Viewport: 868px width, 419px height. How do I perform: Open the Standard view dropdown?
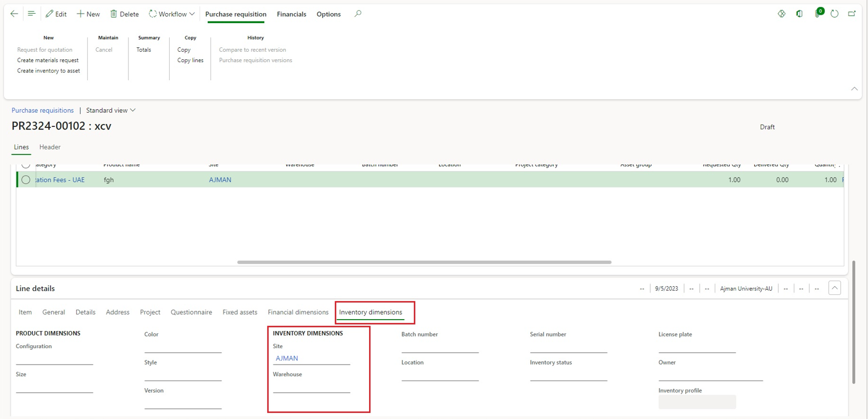[110, 110]
